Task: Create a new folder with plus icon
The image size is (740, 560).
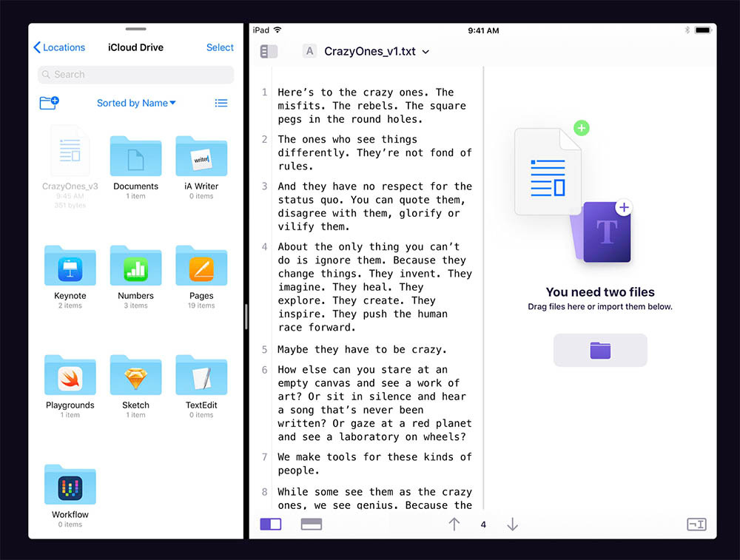Action: [49, 103]
